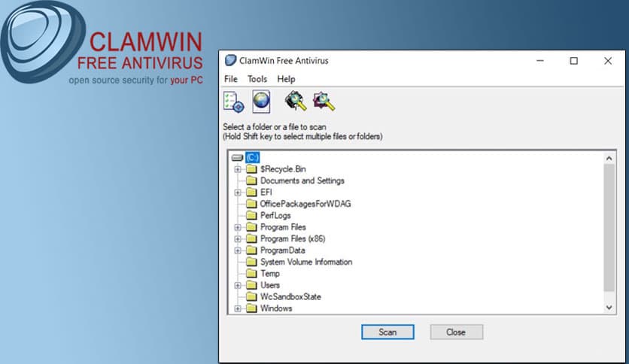
Task: Select the "OfficePackagesForWDAG" folder name
Action: point(305,204)
